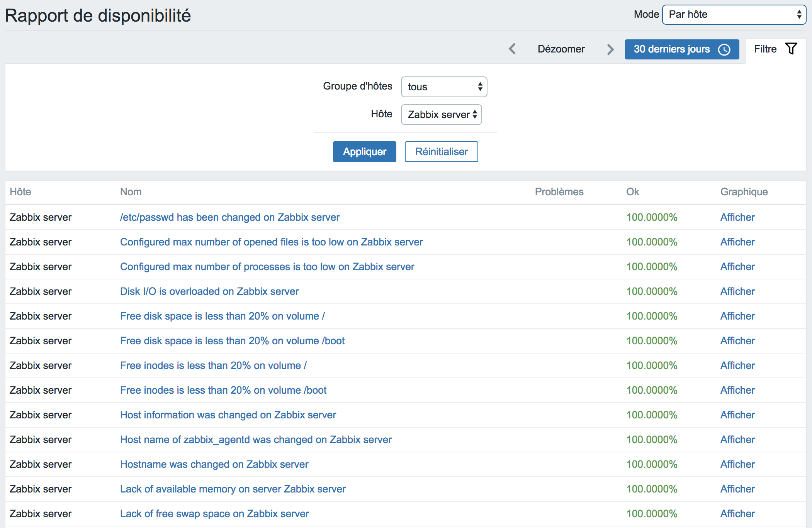
Task: Click Afficher for free inodes /boot row
Action: tap(737, 390)
